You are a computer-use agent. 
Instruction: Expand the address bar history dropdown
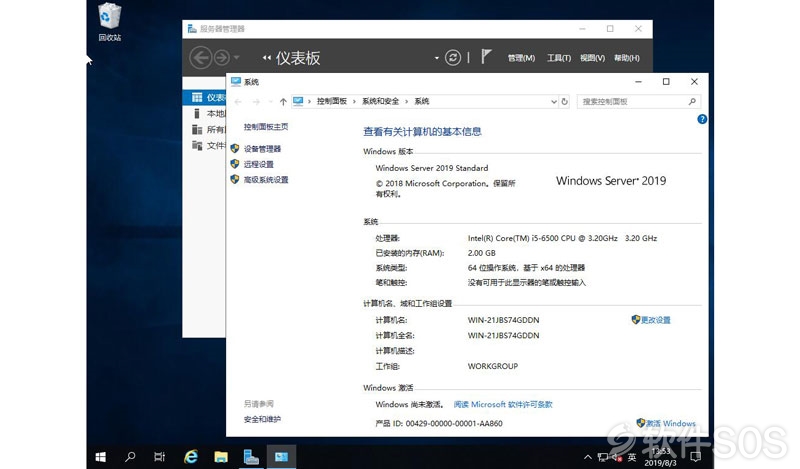point(554,102)
